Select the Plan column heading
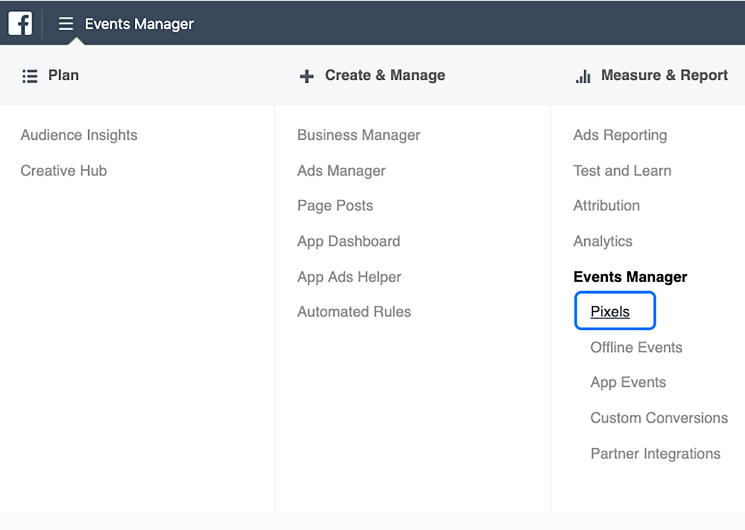Screen dimensions: 745x530 63,75
